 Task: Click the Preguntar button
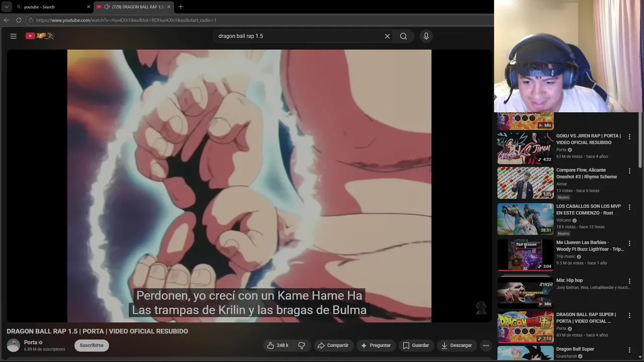375,345
